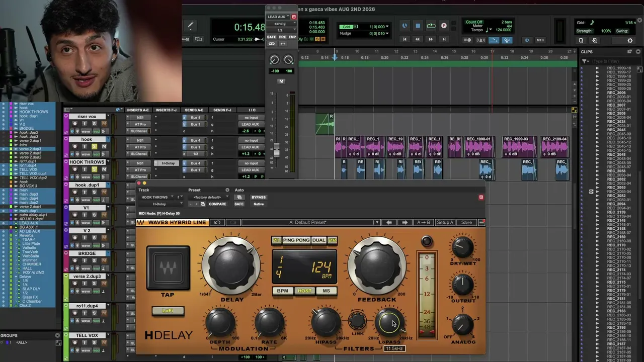Toggle the plugin BYPASS button
644x362 pixels.
click(x=259, y=197)
